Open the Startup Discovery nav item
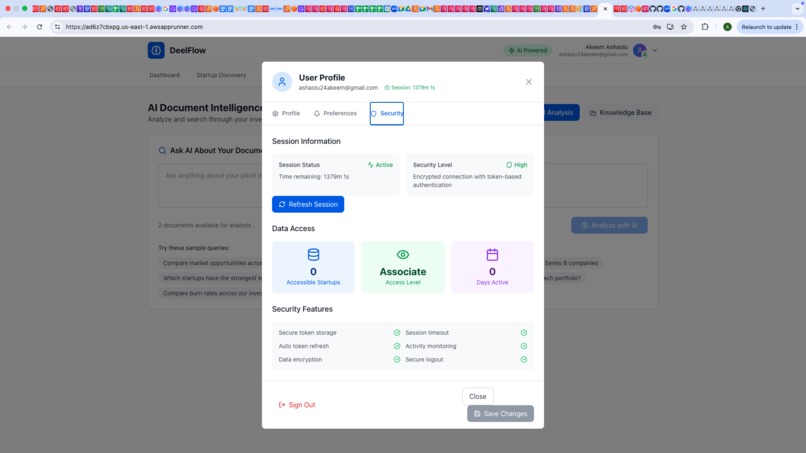Screen dimensions: 806x453 (x=221, y=75)
